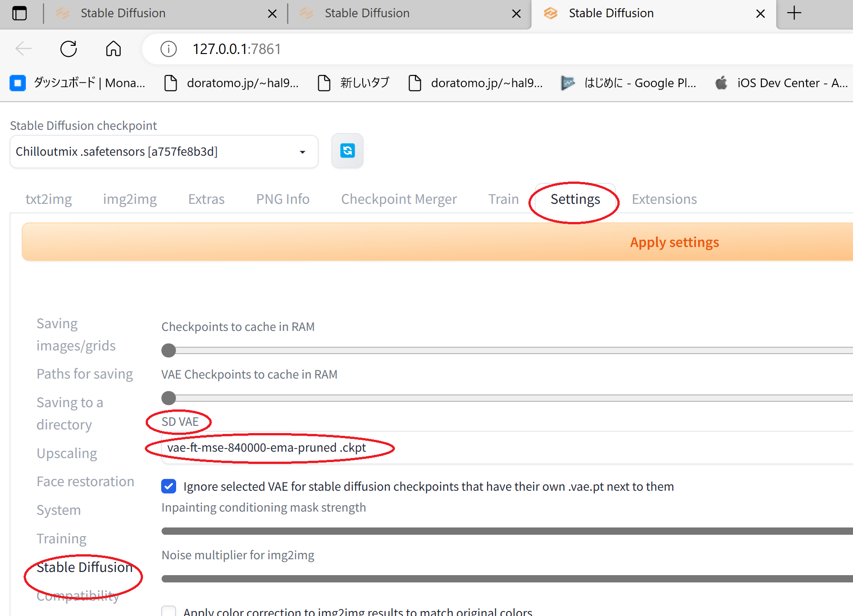Click Checkpoints to cache in RAM slider
The height and width of the screenshot is (616, 853).
point(507,350)
